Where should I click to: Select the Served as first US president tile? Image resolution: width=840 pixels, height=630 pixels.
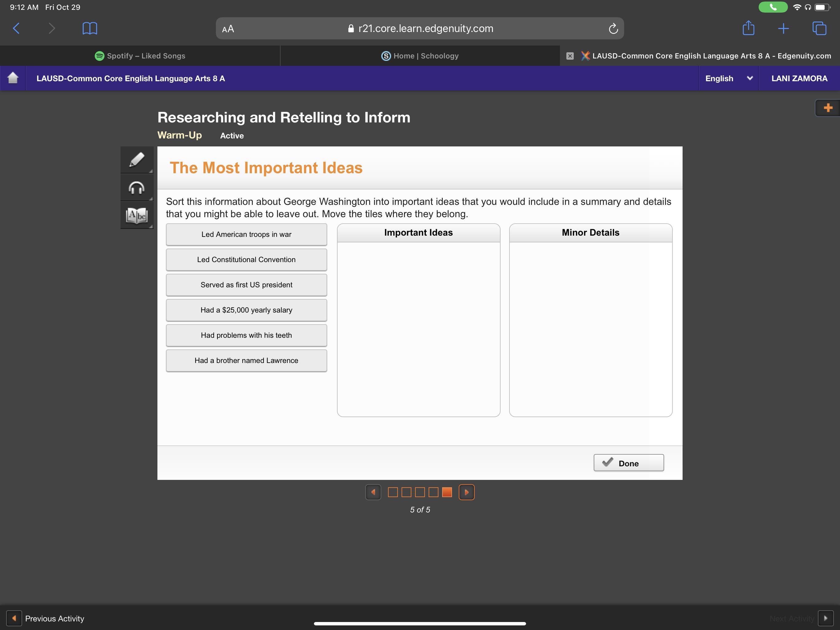[x=246, y=285]
